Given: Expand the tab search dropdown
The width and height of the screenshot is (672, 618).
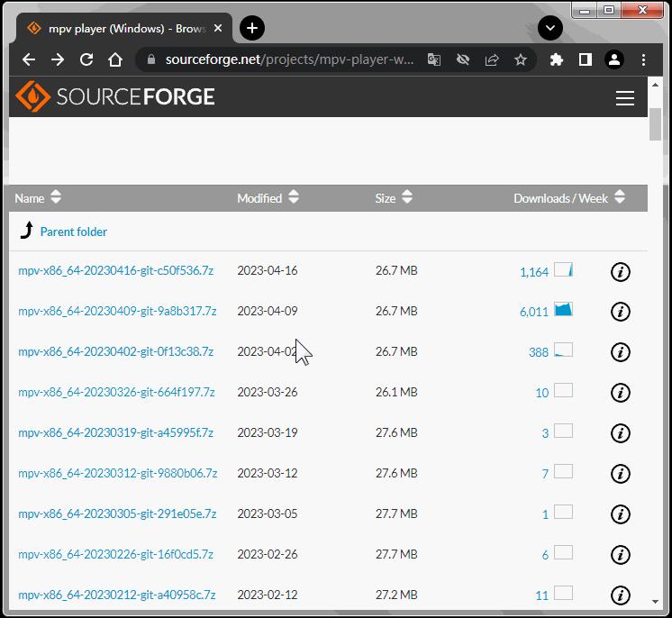Looking at the screenshot, I should tap(549, 28).
